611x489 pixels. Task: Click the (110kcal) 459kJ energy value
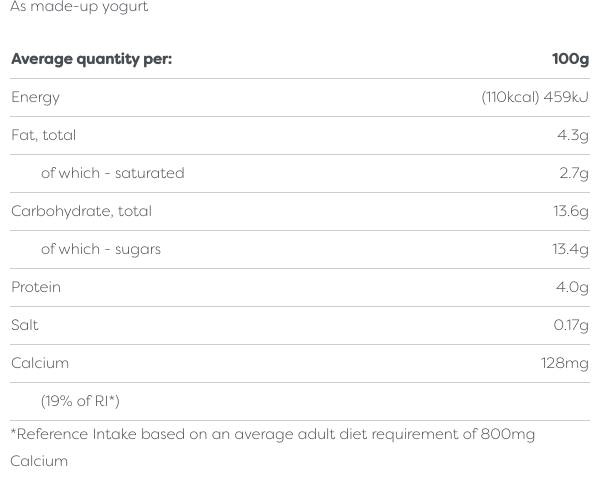click(535, 97)
